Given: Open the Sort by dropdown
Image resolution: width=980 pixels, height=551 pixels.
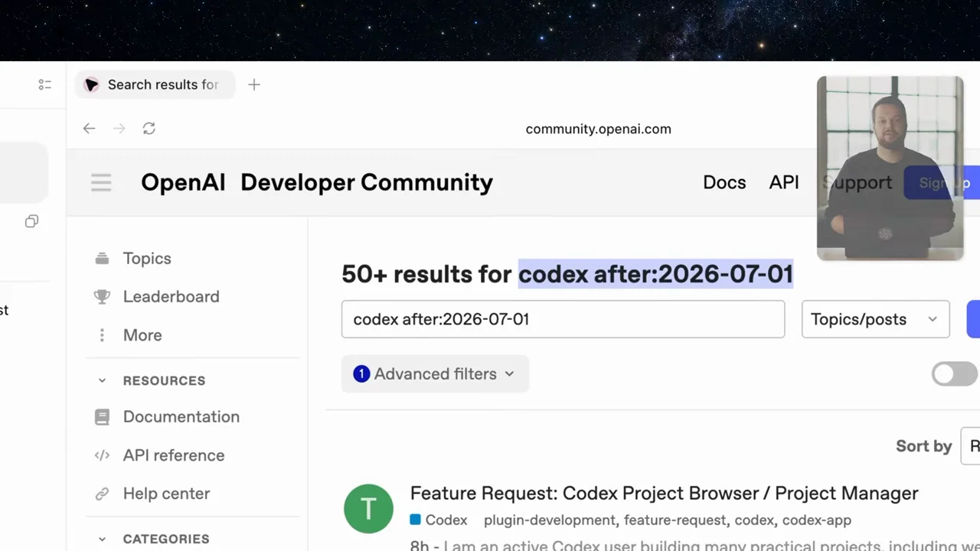Looking at the screenshot, I should click(x=970, y=446).
